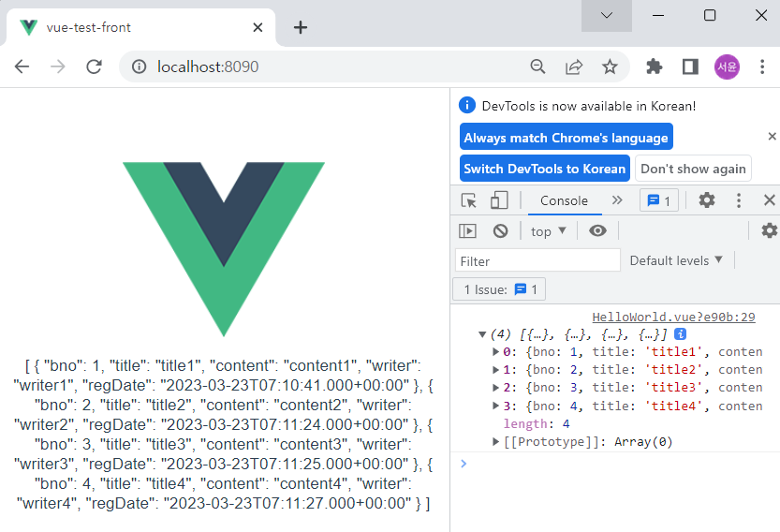The image size is (780, 532).
Task: Open HelloWorld.vue?e90b:29 source link
Action: tap(673, 317)
